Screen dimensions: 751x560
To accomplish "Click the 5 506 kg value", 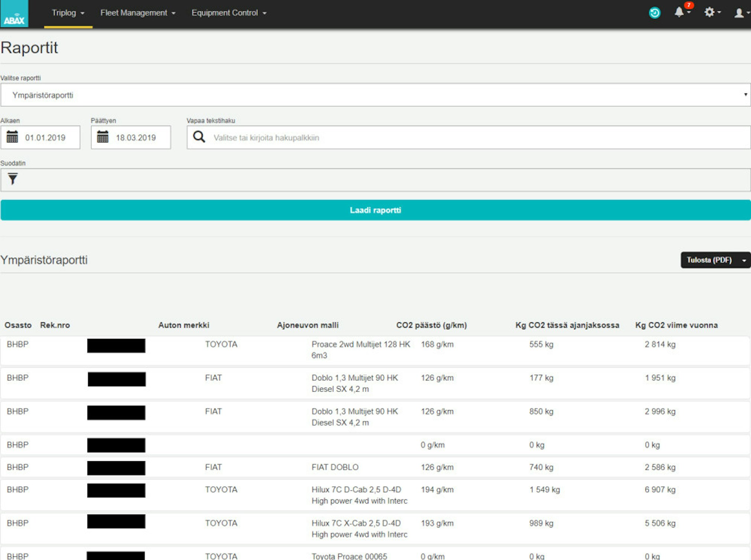I will point(660,523).
